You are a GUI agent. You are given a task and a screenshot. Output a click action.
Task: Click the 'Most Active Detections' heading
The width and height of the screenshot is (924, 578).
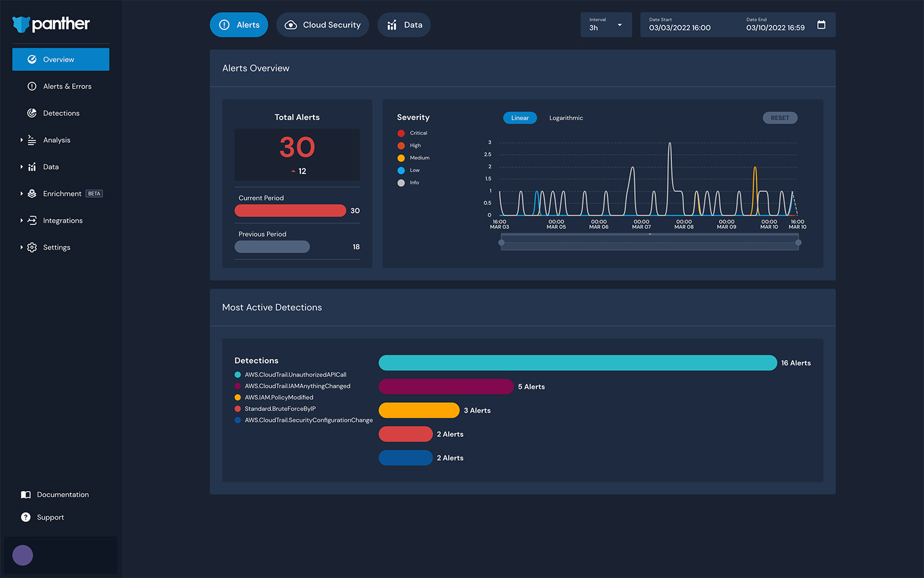click(x=272, y=307)
